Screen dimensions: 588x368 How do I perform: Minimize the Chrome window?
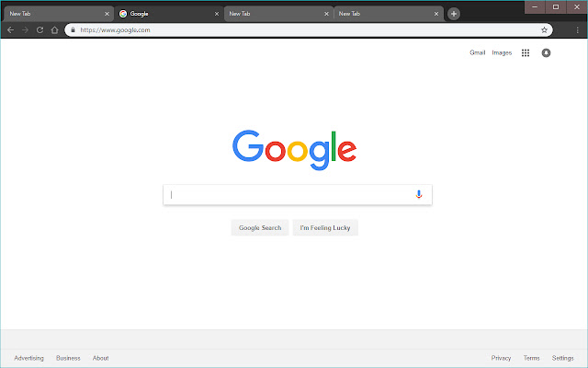coord(535,6)
